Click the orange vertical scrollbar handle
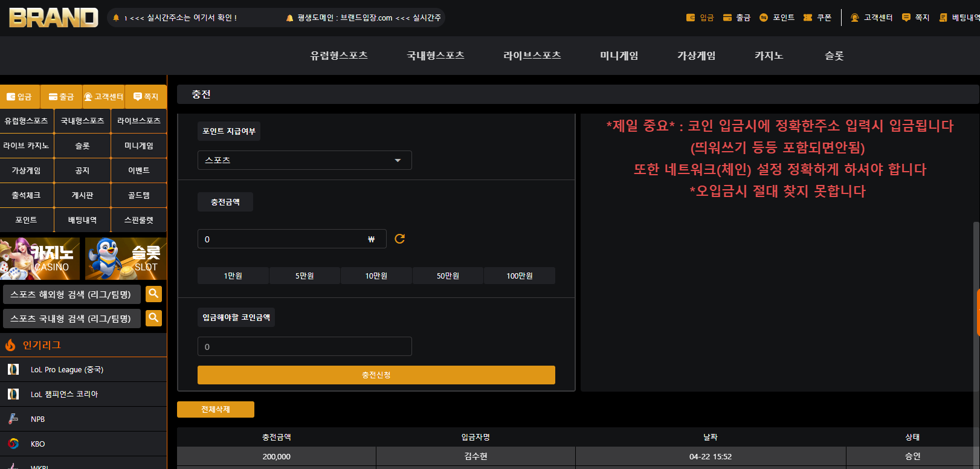 (x=978, y=313)
